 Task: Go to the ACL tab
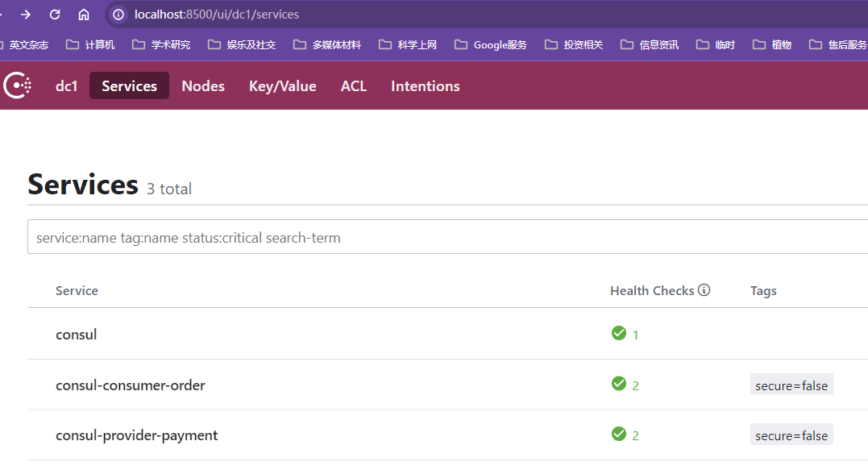[354, 85]
